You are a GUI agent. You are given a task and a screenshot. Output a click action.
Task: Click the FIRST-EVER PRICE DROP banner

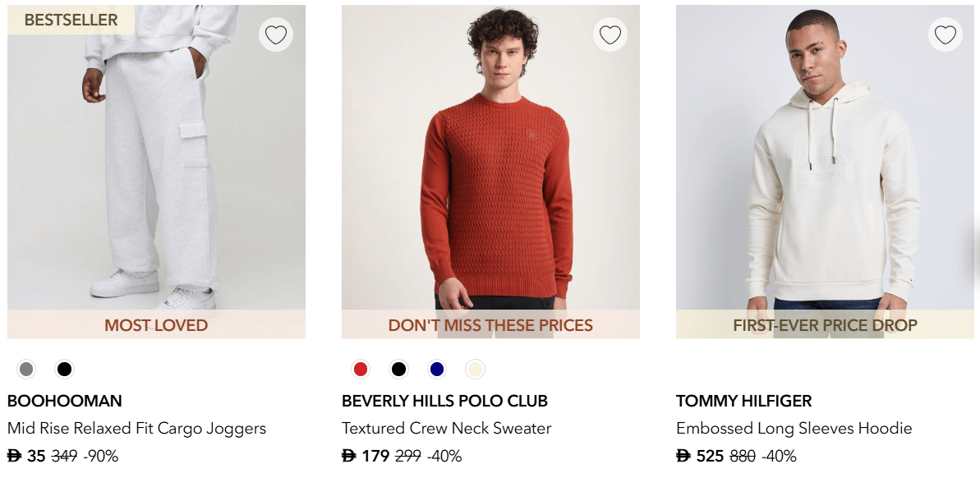click(x=825, y=325)
